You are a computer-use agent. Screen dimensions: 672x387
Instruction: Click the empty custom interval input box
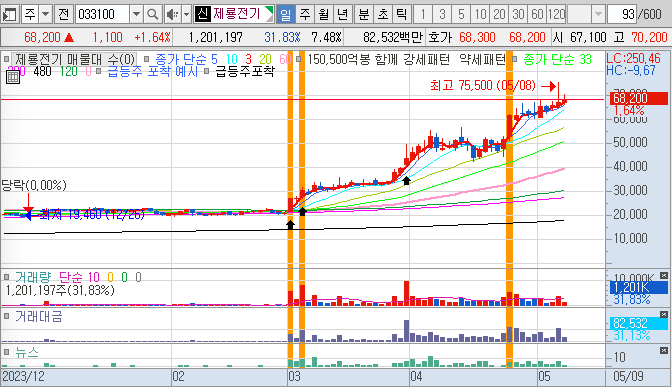click(x=579, y=15)
